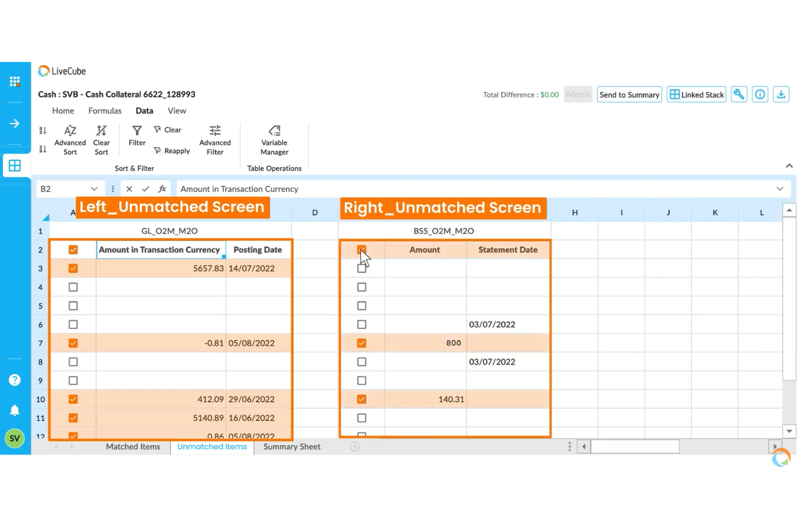
Task: Click horizontal scrollbar left arrow
Action: pos(583,446)
